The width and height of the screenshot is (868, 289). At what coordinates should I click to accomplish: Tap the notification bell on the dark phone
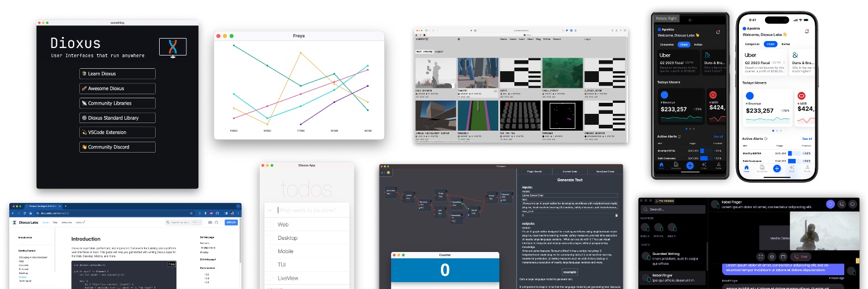(x=718, y=32)
